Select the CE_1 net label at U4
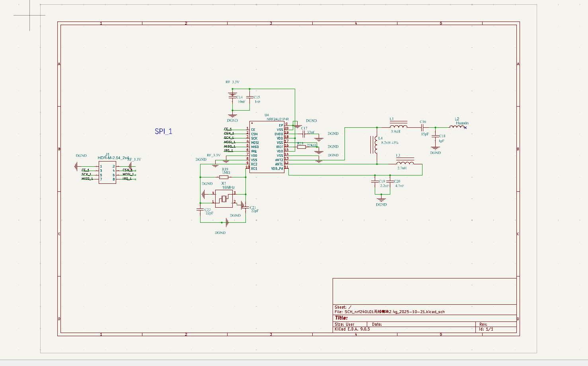The width and height of the screenshot is (588, 366). pos(228,129)
